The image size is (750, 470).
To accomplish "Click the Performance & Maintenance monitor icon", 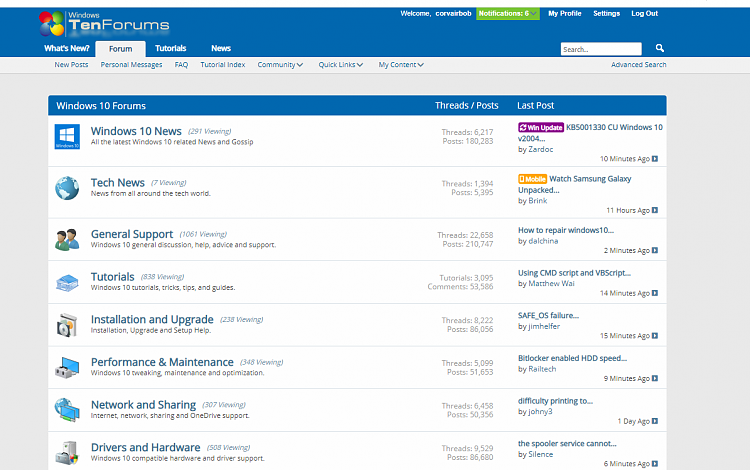I will (x=67, y=368).
